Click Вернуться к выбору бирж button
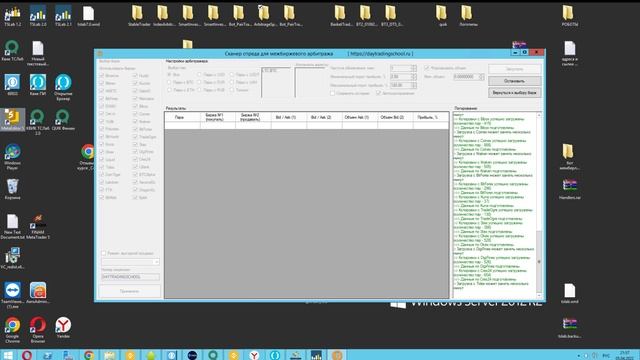The height and width of the screenshot is (360, 640). (515, 93)
